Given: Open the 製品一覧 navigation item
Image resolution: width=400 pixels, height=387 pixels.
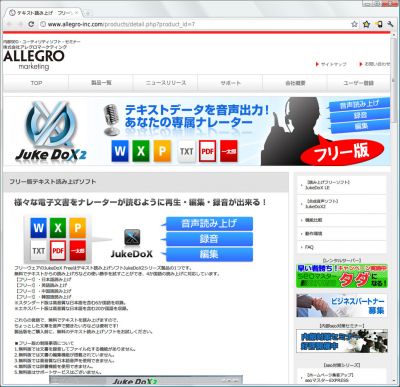Looking at the screenshot, I should (x=101, y=83).
